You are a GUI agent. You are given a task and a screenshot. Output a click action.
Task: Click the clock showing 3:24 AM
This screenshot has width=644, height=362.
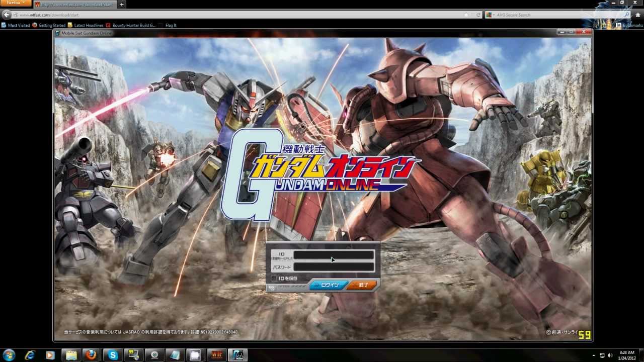(x=627, y=355)
